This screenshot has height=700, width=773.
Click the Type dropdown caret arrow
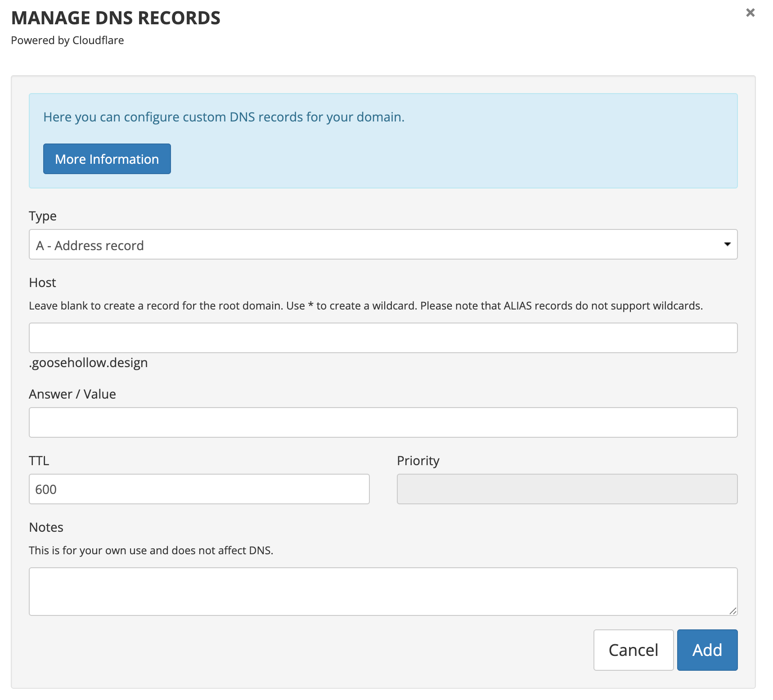(x=727, y=244)
